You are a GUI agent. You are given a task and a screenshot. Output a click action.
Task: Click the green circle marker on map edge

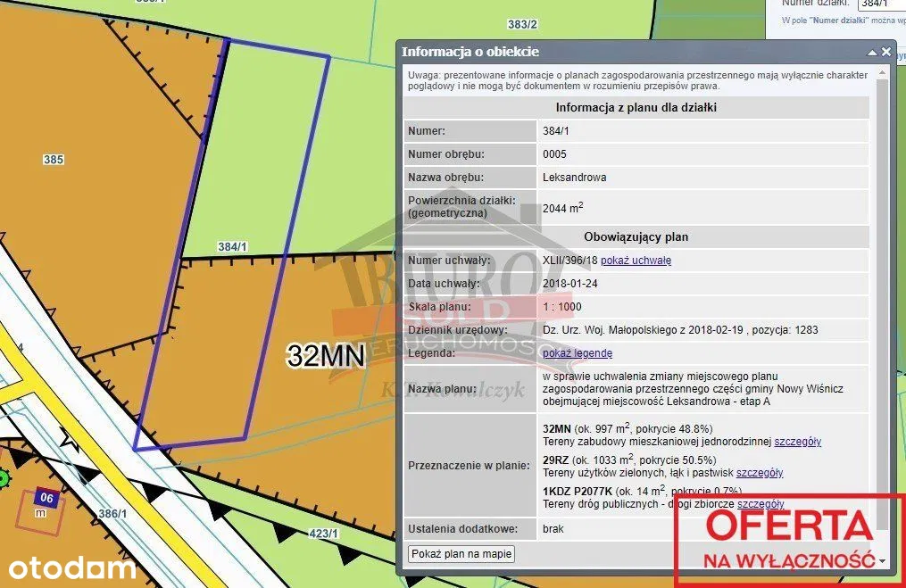pos(3,478)
